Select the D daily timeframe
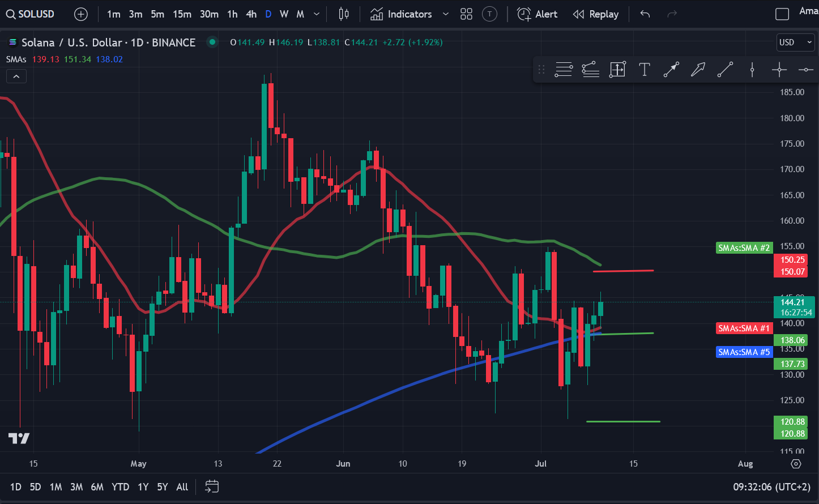Image resolution: width=819 pixels, height=504 pixels. click(x=268, y=14)
